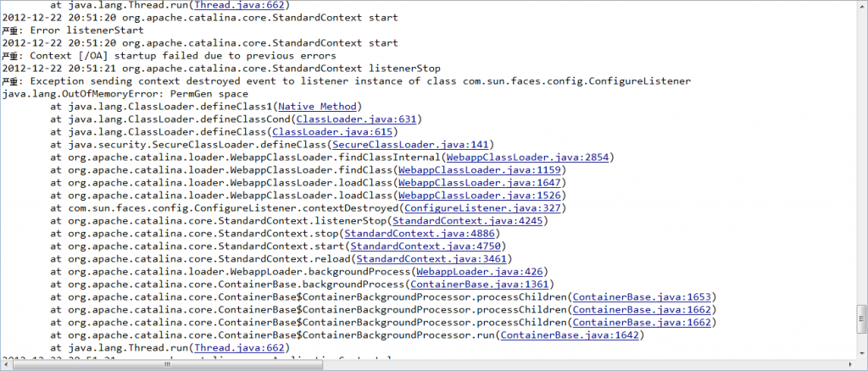This screenshot has height=371, width=868.
Task: Click the horizontal scrollbar right arrow
Action: [851, 365]
